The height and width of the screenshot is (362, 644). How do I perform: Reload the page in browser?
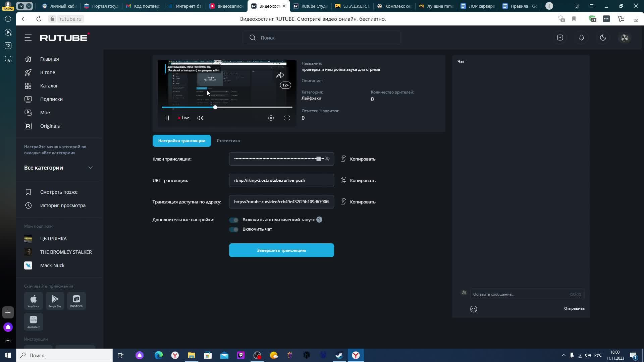(x=39, y=19)
